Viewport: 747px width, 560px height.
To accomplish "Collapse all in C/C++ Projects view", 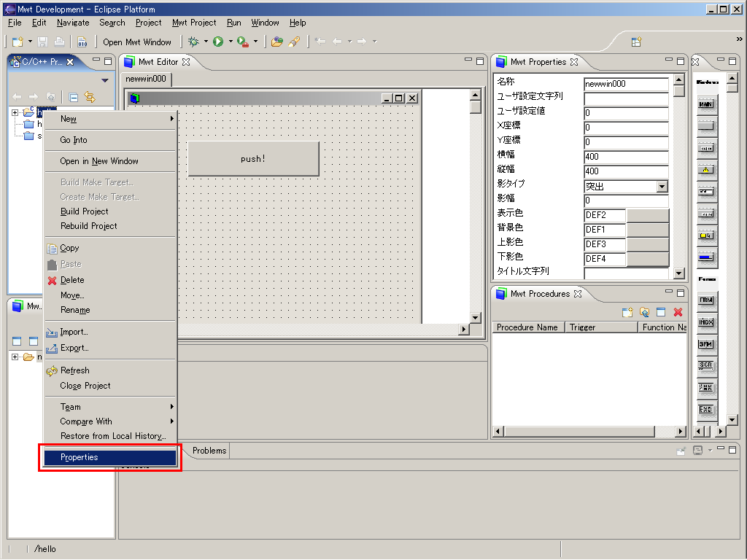I will click(74, 98).
